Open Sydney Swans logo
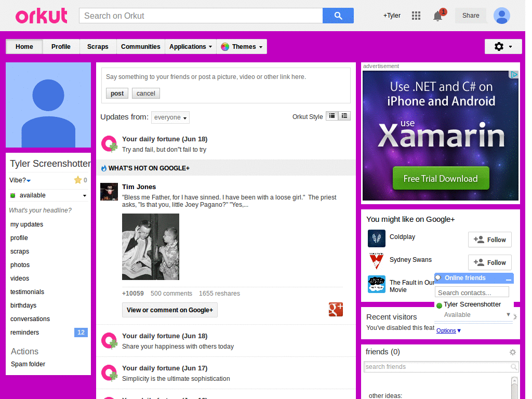Image resolution: width=532 pixels, height=399 pixels. [376, 261]
